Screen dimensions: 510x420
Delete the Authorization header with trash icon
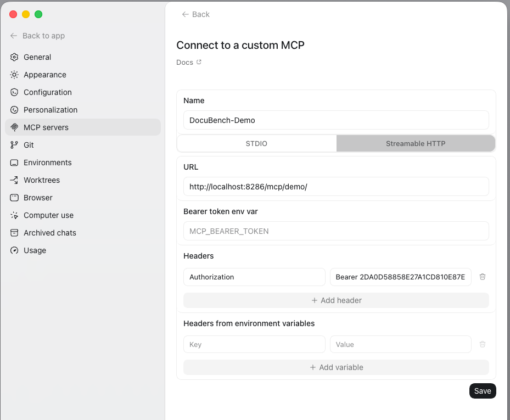(483, 277)
